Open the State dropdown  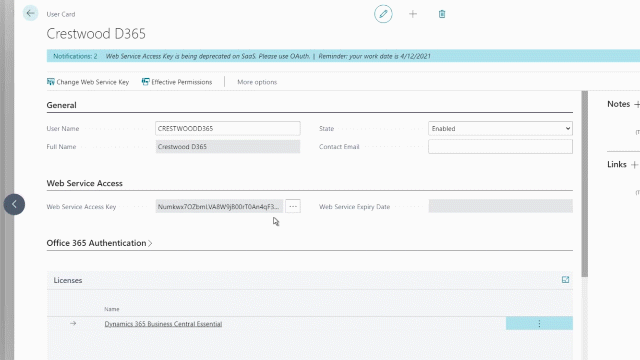(x=500, y=128)
